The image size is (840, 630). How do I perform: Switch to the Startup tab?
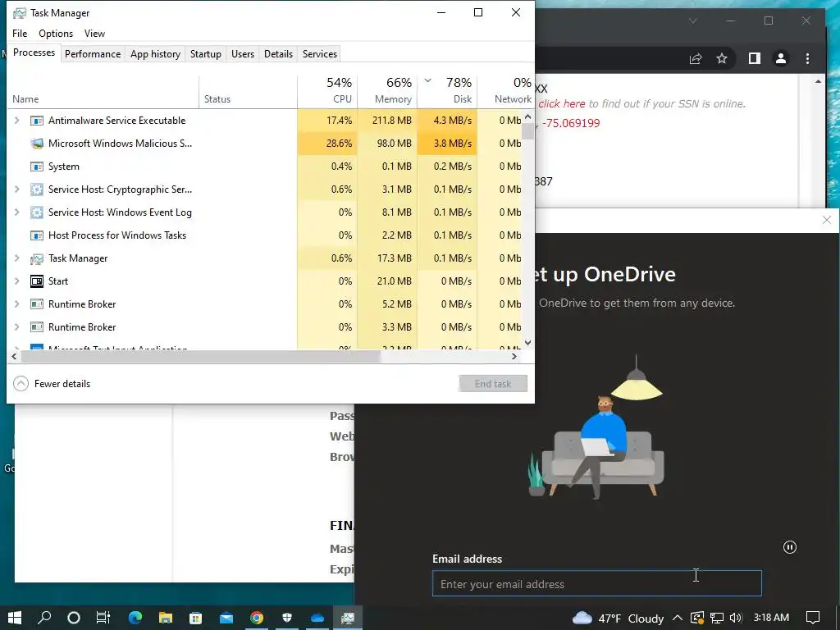(x=206, y=54)
